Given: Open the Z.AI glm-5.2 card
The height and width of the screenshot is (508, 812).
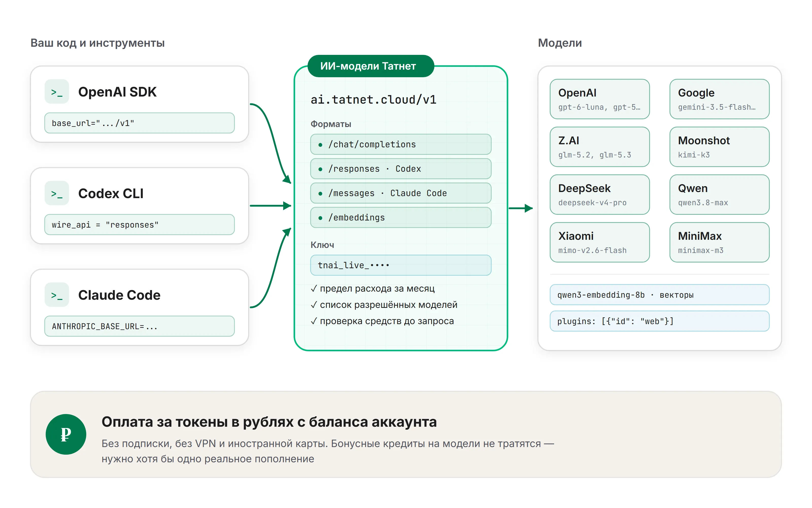Looking at the screenshot, I should click(599, 147).
